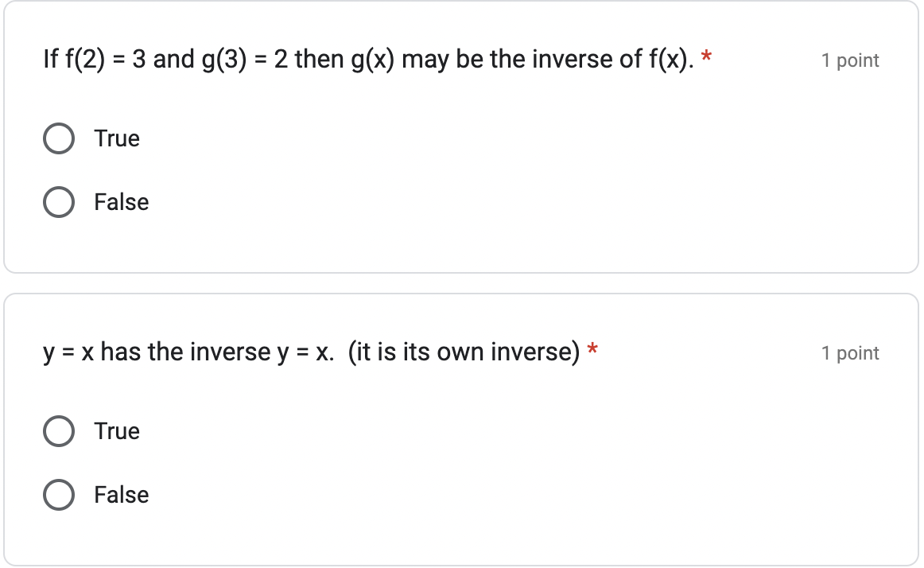Click the red asterisk on first question

pyautogui.click(x=705, y=54)
